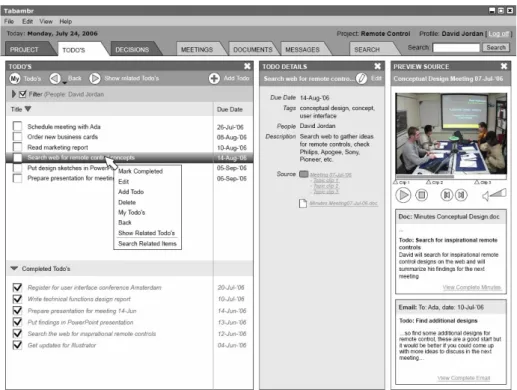Stop the meeting video playback
This screenshot has width=517, height=390.
click(422, 195)
